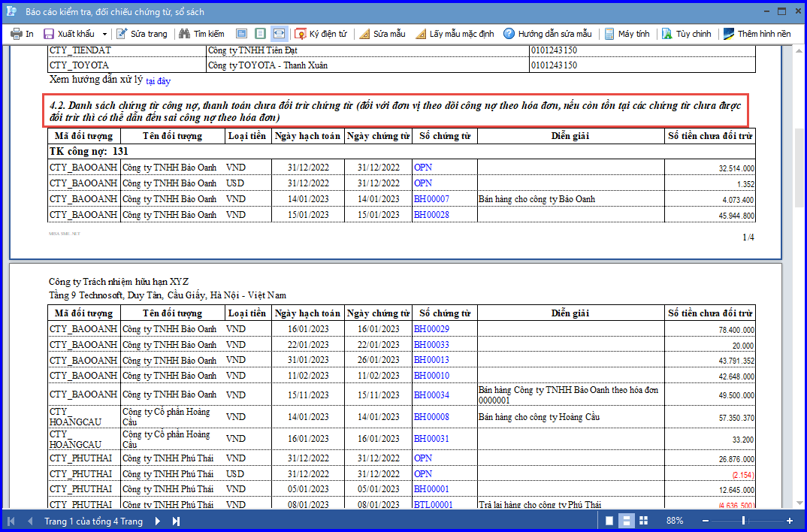807x532 pixels.
Task: Click the zoom slider handle
Action: pos(743,521)
